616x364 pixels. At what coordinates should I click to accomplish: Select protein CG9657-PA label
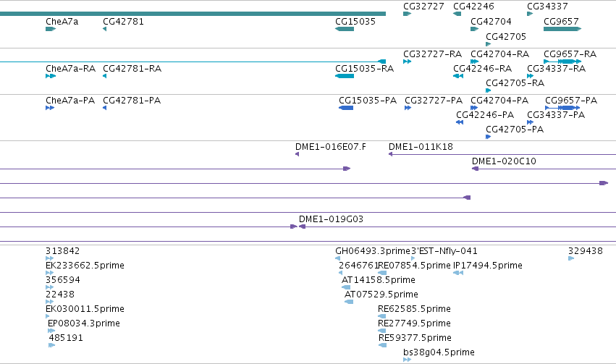(x=571, y=101)
